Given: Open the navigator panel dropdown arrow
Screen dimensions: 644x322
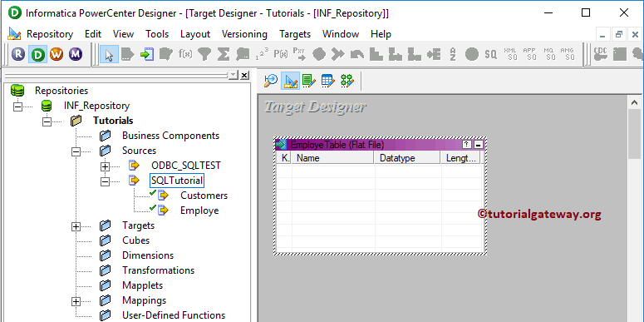Looking at the screenshot, I should point(234,75).
